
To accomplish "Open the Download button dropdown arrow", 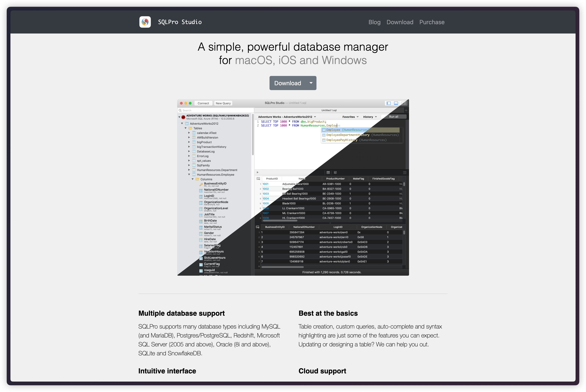I will [x=311, y=83].
